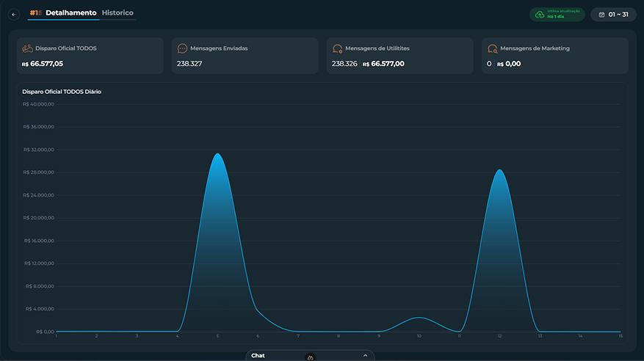Click the chart peak at day 5
The image size is (644, 361).
(x=217, y=154)
